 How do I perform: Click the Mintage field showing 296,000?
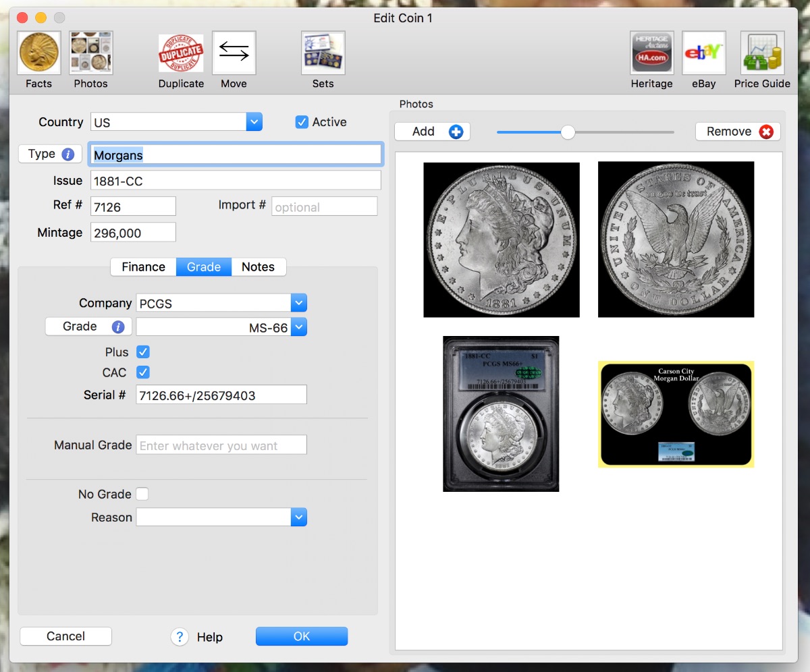coord(133,233)
